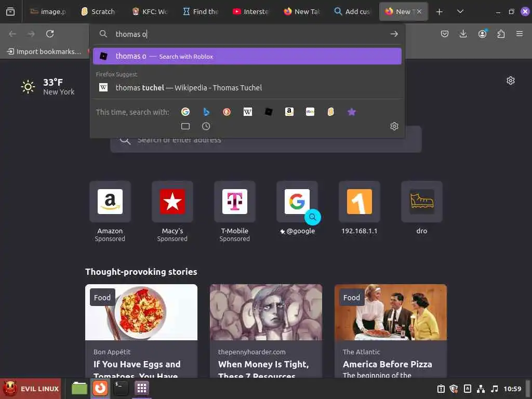The width and height of the screenshot is (532, 399).
Task: Open the file manager in taskbar
Action: pos(79,388)
